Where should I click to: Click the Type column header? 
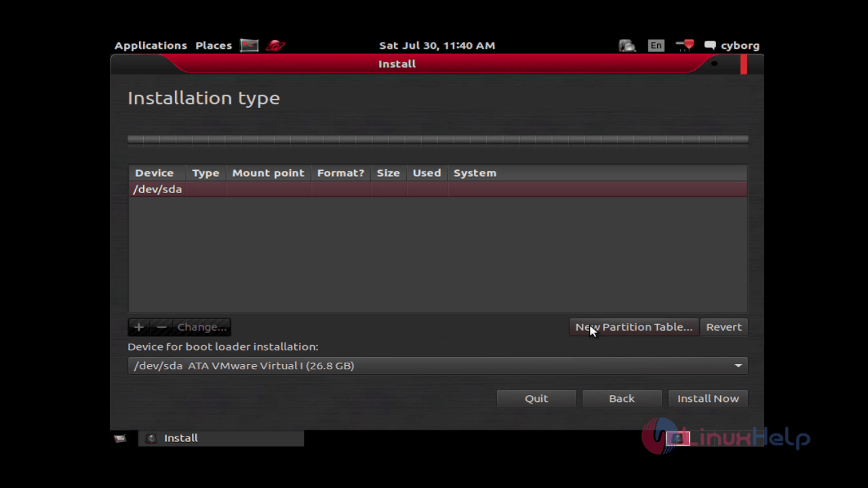coord(205,173)
